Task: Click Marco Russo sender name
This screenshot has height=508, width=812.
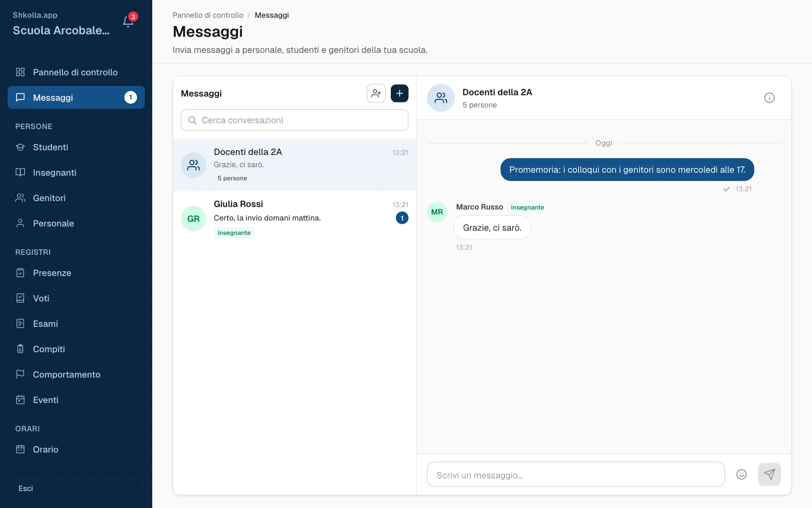Action: 480,207
